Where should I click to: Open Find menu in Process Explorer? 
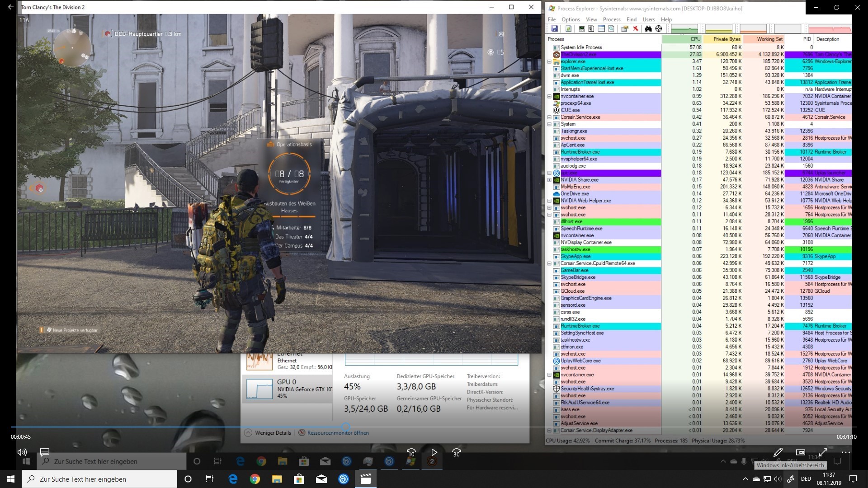pyautogui.click(x=632, y=19)
